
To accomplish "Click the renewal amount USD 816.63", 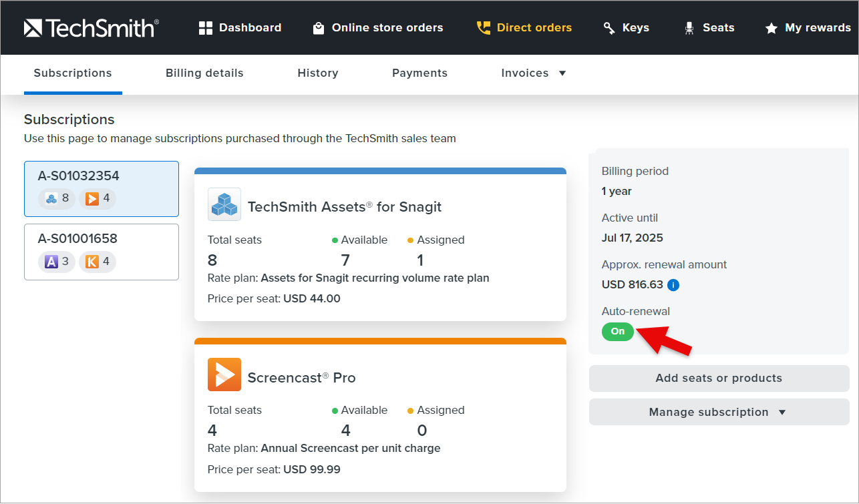I will (633, 285).
